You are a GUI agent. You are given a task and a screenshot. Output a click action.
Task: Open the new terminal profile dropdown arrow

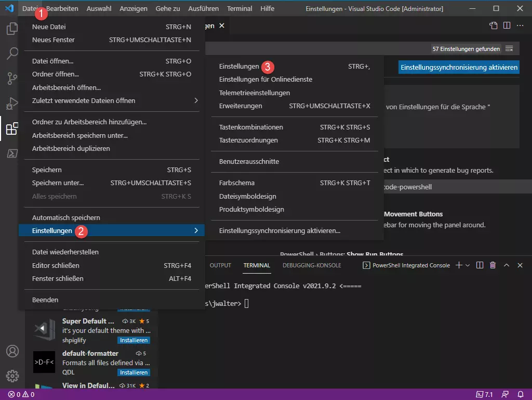click(x=468, y=265)
